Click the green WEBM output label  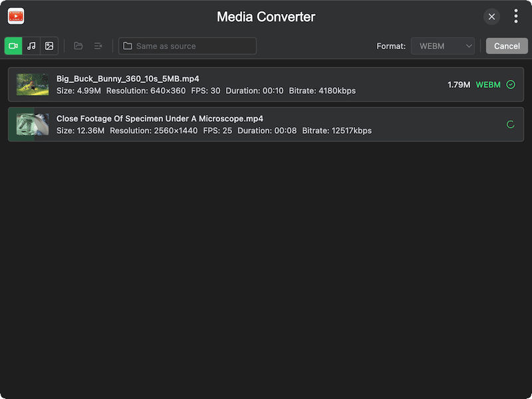488,84
